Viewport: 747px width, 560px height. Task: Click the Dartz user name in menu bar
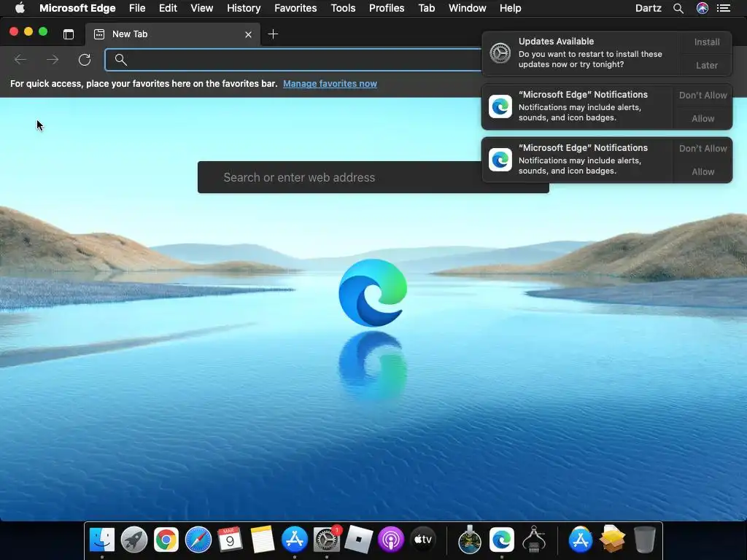[x=648, y=8]
